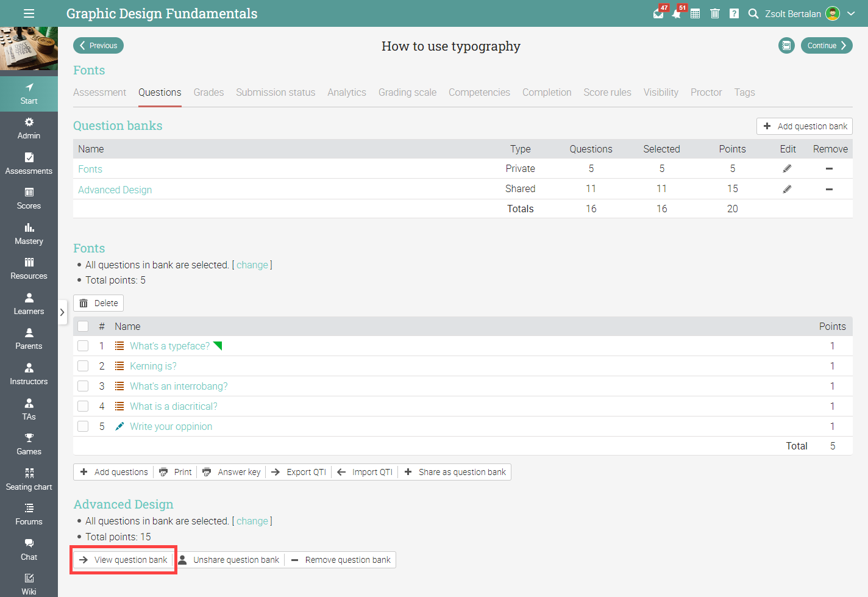868x597 pixels.
Task: Check the box for Kerning is?
Action: coord(83,366)
